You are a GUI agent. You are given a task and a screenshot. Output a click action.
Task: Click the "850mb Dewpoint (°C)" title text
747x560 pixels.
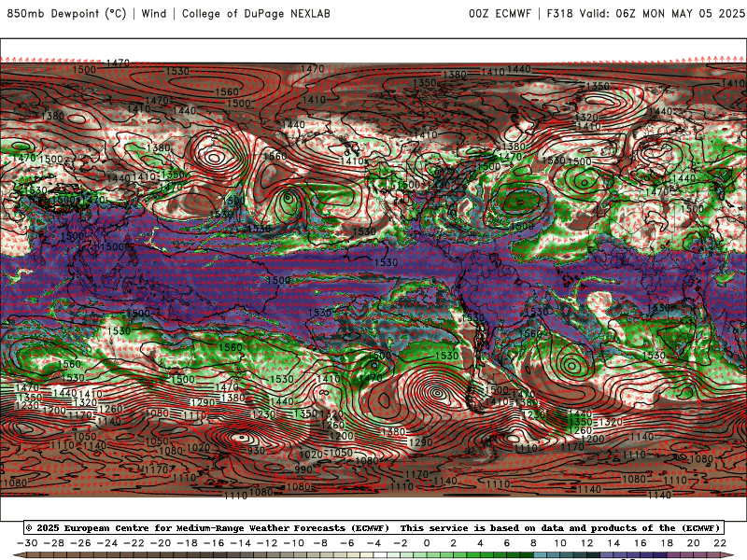66,13
